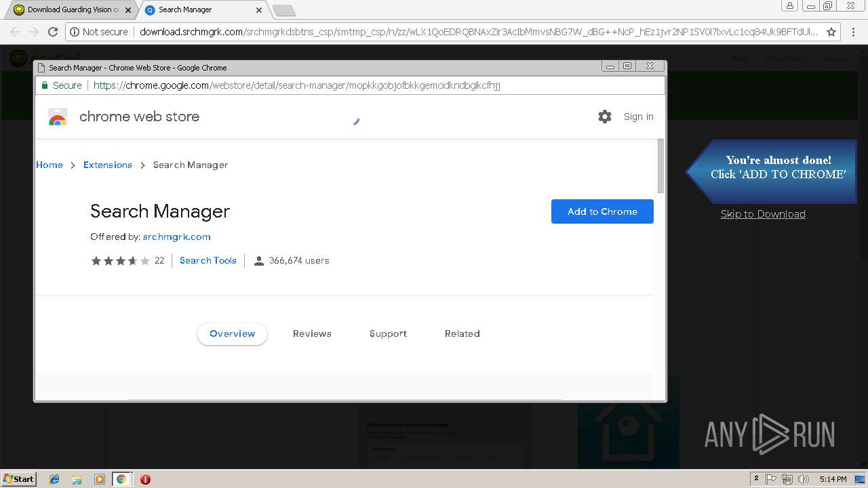Click the users person icon
This screenshot has width=868, height=488.
(x=258, y=261)
